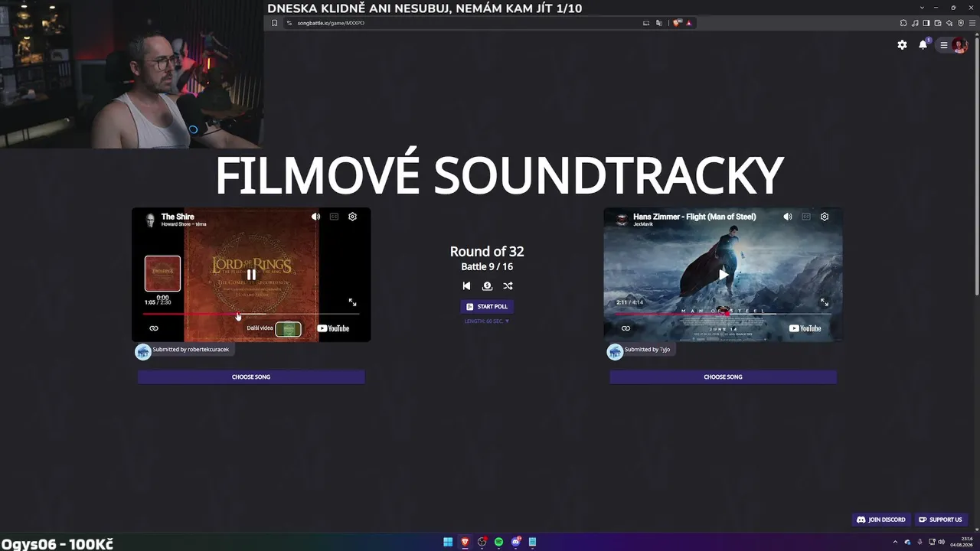Seek The Shire video progress bar
Screen dimensions: 980x551
click(251, 314)
